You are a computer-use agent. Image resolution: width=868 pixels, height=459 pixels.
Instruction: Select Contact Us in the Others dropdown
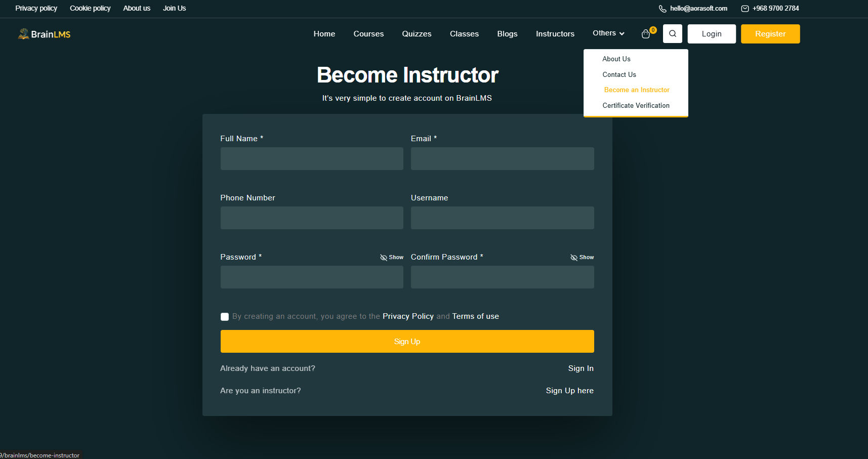coord(619,74)
